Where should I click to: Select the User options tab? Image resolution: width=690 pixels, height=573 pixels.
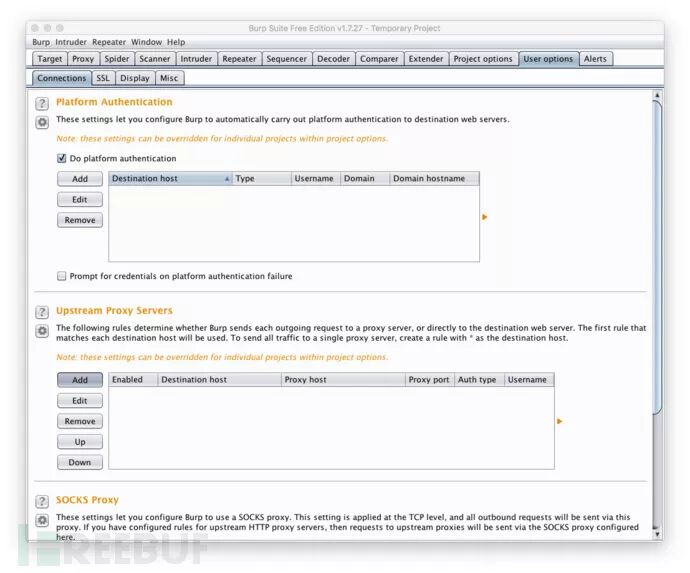coord(548,59)
